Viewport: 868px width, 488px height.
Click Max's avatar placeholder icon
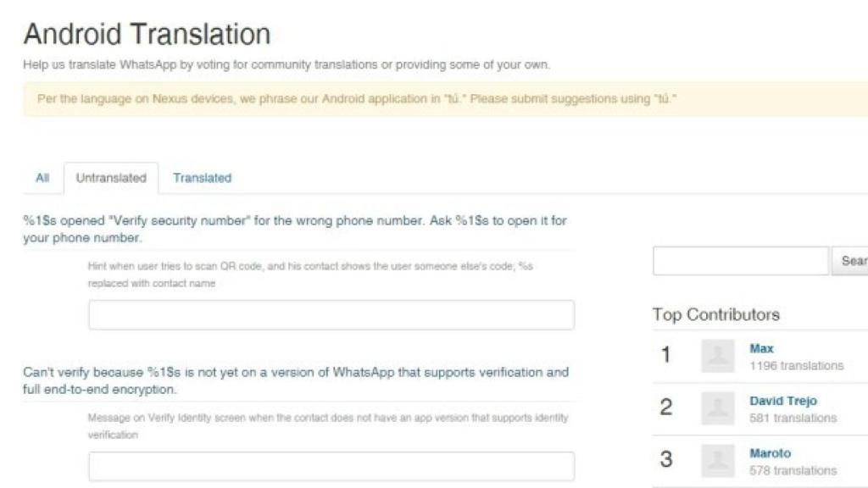pyautogui.click(x=718, y=355)
